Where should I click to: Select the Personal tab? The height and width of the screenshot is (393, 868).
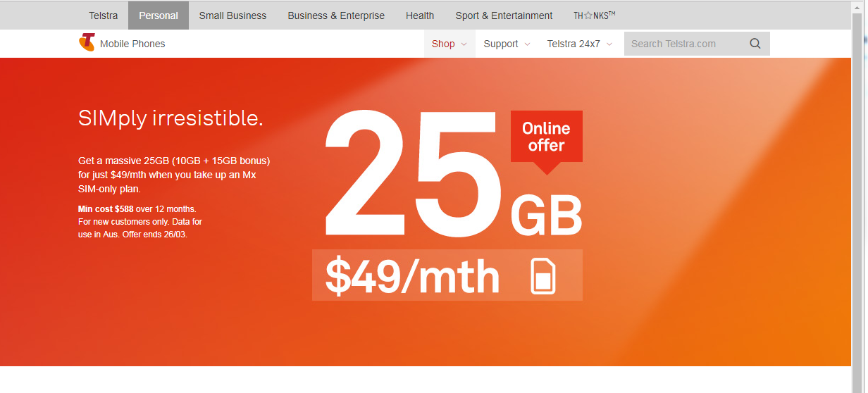(x=159, y=15)
